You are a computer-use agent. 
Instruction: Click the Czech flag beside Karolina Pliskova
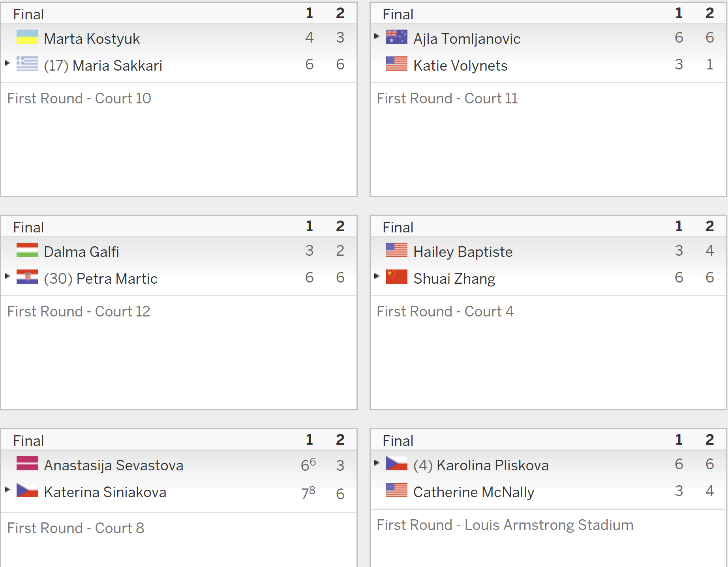(x=397, y=464)
